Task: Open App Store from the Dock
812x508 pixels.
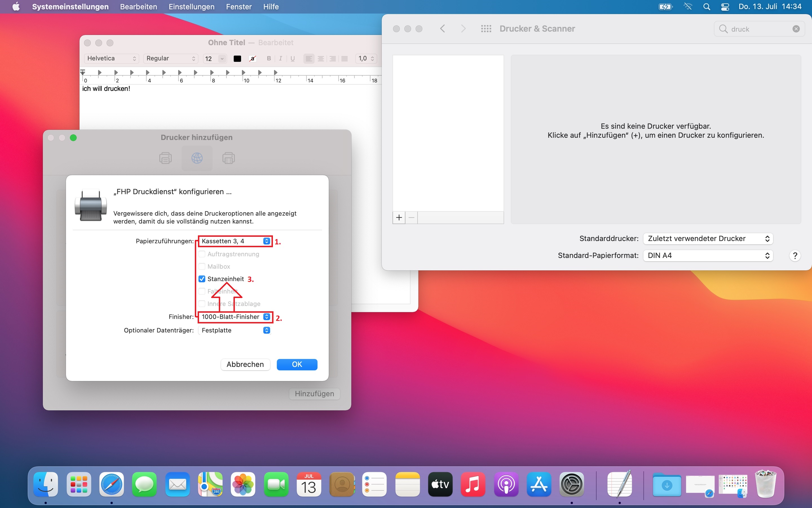Action: point(539,484)
